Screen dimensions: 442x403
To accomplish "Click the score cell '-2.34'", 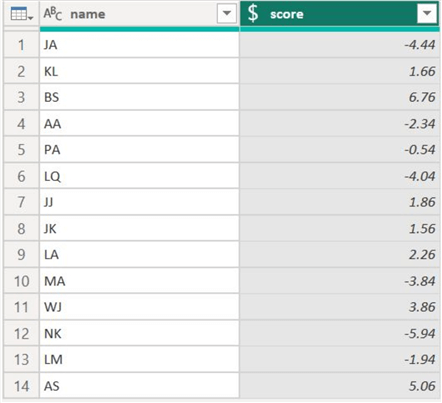I will (340, 123).
